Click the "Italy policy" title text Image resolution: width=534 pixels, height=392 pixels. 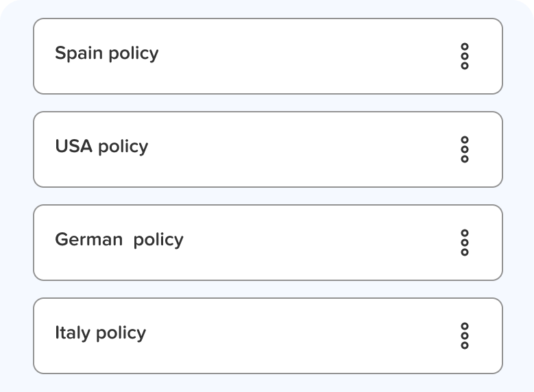coord(100,333)
